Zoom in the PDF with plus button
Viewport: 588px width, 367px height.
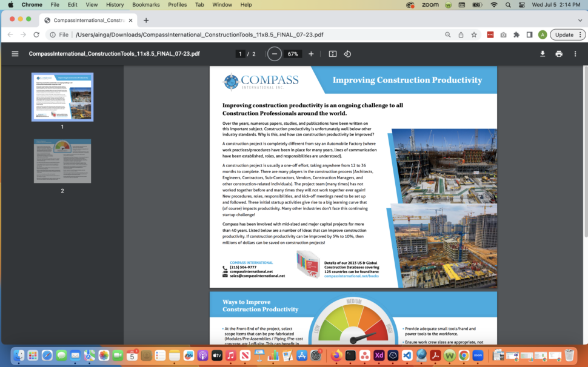(x=311, y=54)
